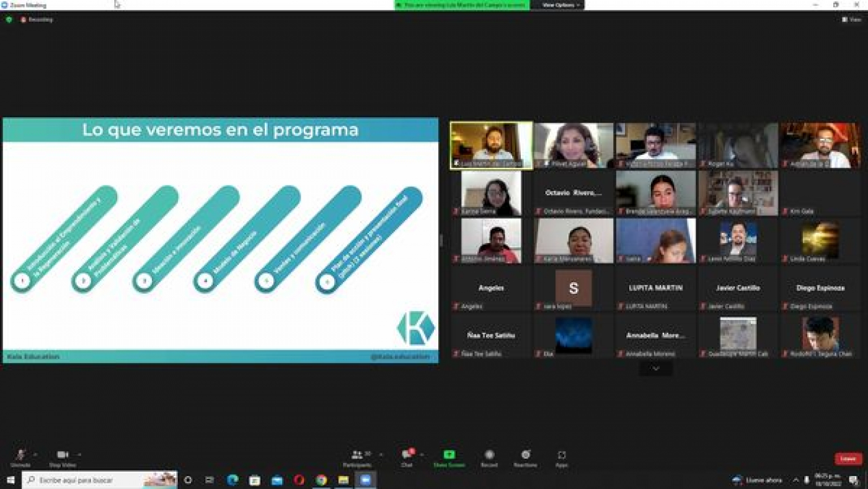Show next page of video tiles chevron
The width and height of the screenshot is (868, 489).
[656, 369]
